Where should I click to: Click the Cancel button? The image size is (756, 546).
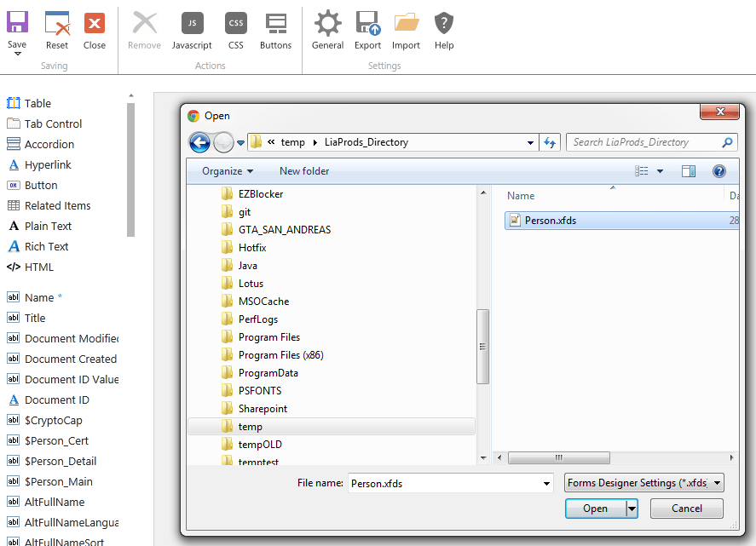point(687,509)
